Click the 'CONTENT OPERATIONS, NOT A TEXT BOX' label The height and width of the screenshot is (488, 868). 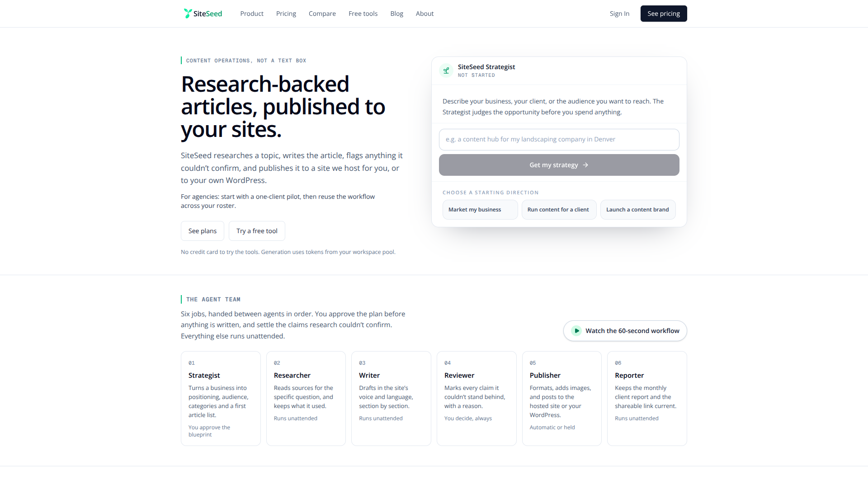[246, 61]
